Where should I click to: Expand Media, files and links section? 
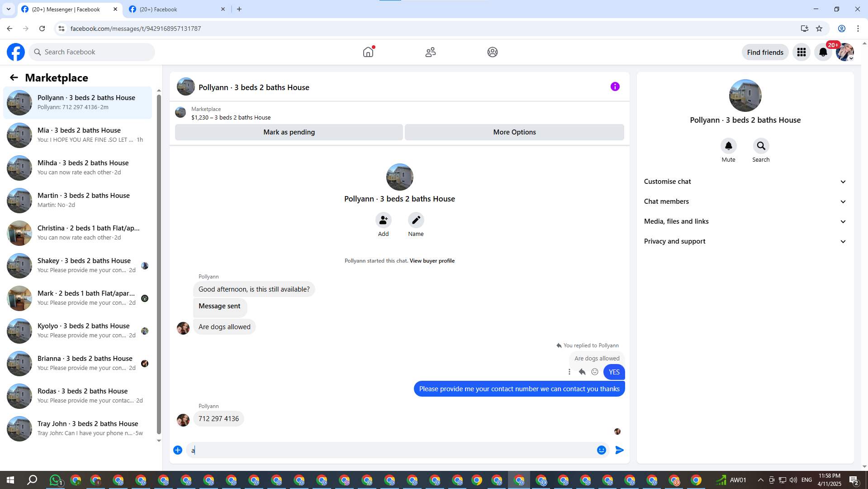click(x=745, y=221)
